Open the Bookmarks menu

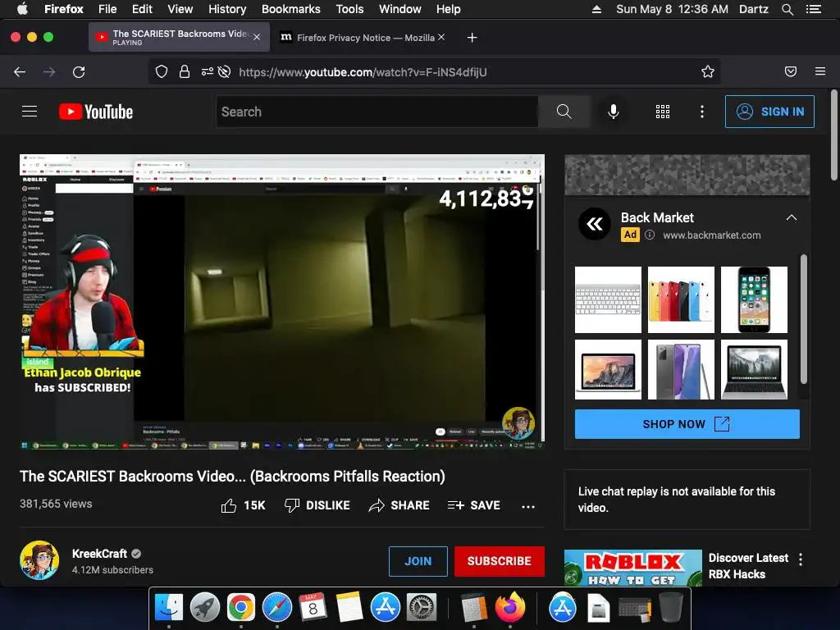pos(291,9)
